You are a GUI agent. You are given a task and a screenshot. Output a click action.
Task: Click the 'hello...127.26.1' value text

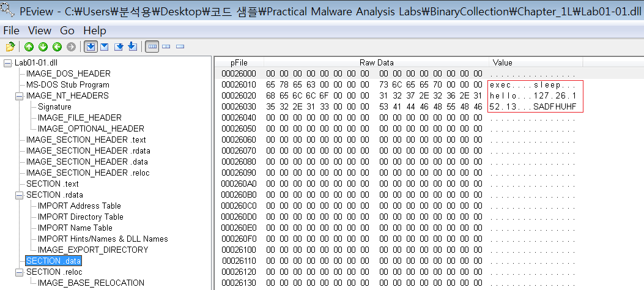(533, 96)
